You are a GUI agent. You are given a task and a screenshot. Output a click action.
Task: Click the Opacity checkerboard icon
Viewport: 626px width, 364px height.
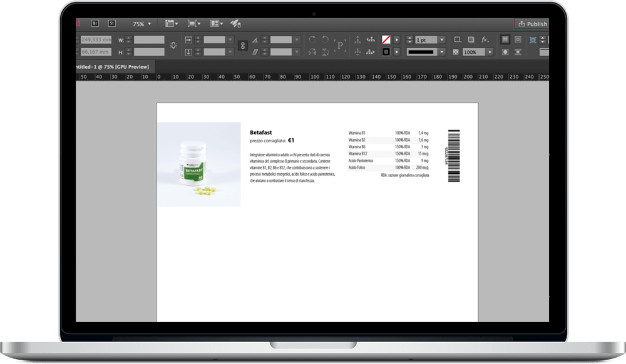[456, 52]
